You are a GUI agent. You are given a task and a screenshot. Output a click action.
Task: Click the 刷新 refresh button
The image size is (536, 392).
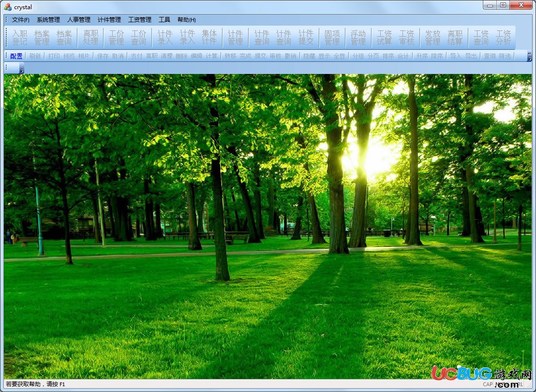35,56
